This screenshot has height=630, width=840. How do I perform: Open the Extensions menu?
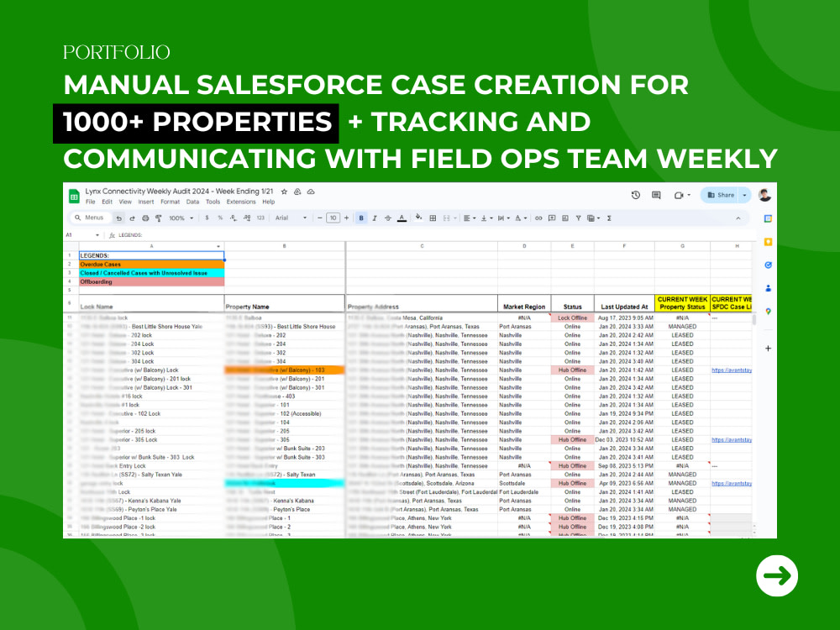[x=241, y=202]
